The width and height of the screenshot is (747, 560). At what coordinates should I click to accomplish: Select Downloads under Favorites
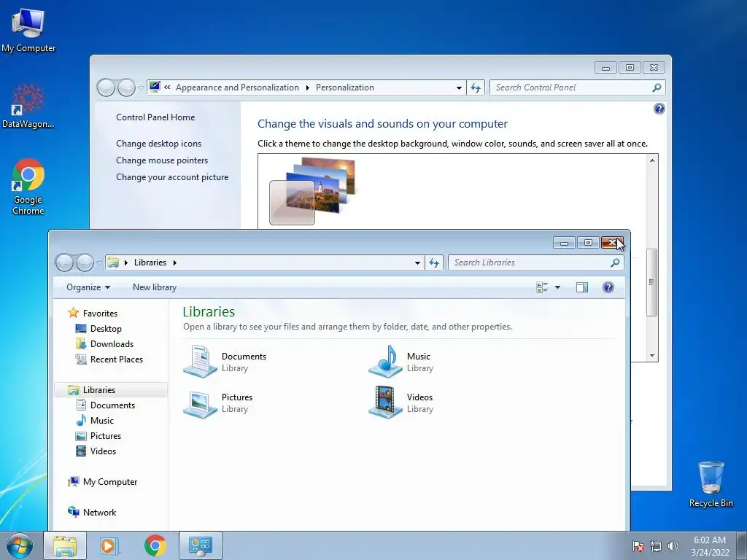click(x=104, y=344)
